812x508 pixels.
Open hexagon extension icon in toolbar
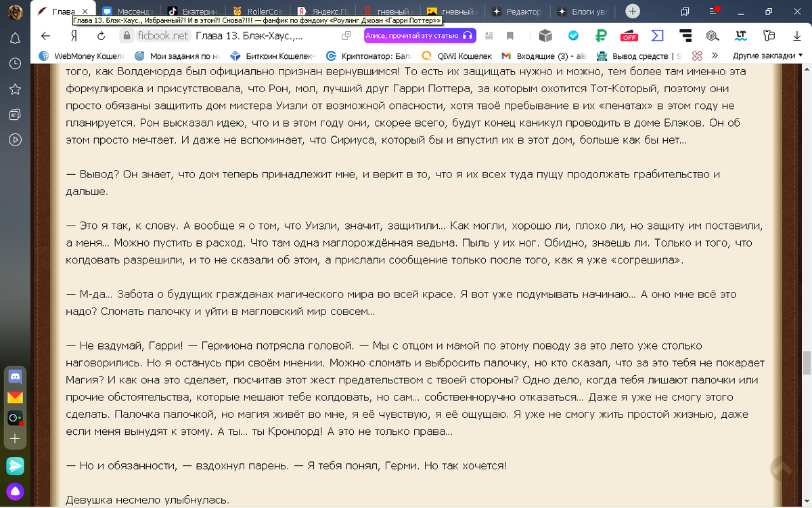click(x=713, y=36)
